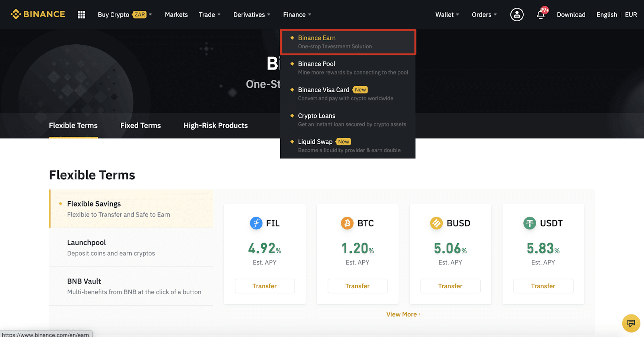Open the Download link

[571, 14]
